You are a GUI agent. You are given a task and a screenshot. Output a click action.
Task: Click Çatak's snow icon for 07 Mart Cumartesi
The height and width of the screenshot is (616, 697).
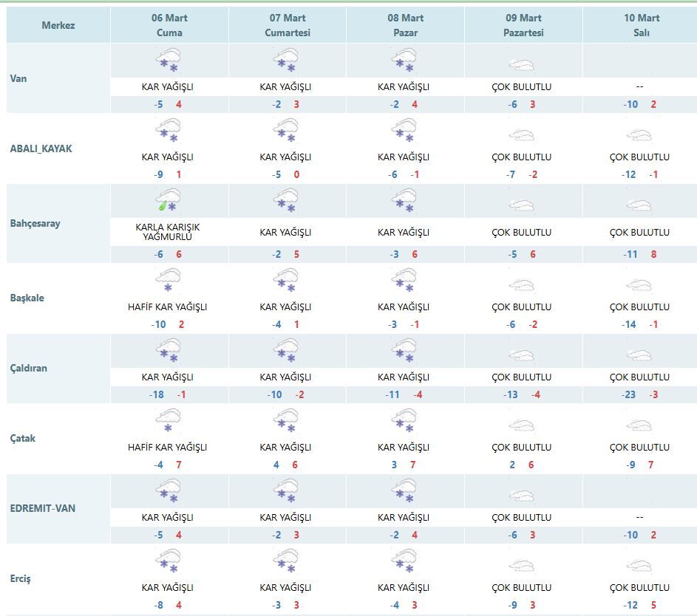click(x=285, y=422)
